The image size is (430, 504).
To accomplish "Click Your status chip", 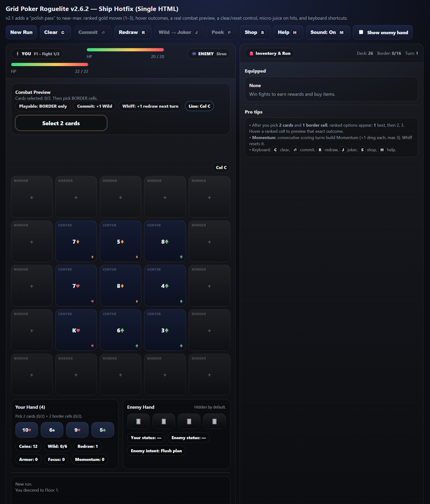I will 146,438.
